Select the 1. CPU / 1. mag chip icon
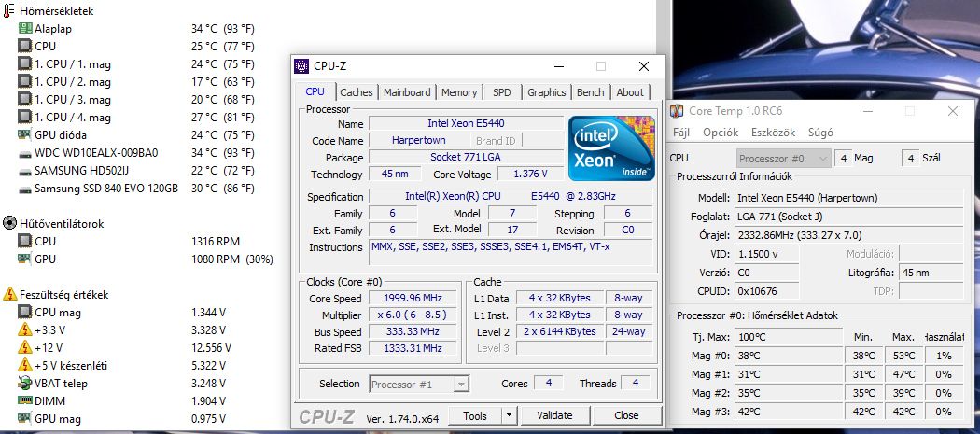980x434 pixels. pyautogui.click(x=25, y=63)
